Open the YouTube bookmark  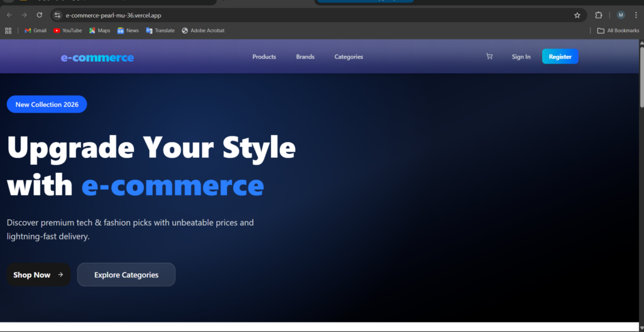pos(68,30)
